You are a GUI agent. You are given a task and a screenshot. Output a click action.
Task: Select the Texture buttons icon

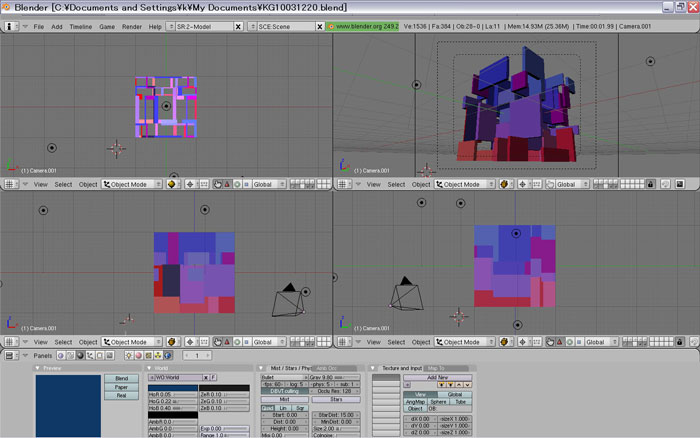148,356
